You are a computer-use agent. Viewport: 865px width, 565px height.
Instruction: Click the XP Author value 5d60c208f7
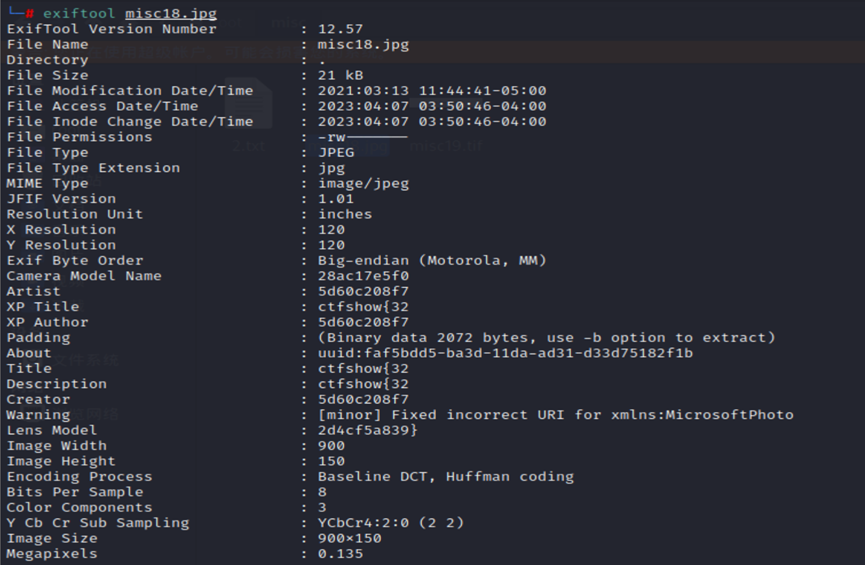tap(363, 322)
